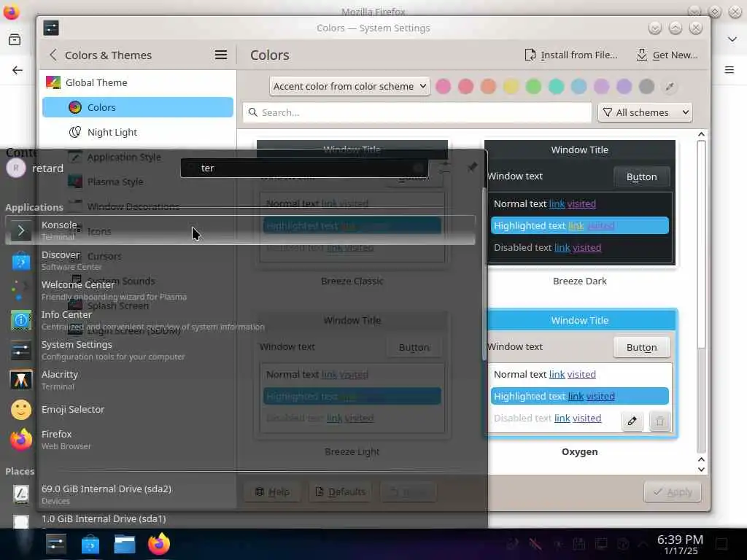
Task: Choose the yellow accent color
Action: pos(511,86)
